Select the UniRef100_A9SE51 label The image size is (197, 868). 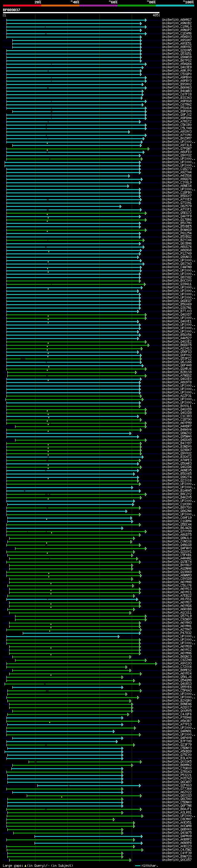[177, 43]
